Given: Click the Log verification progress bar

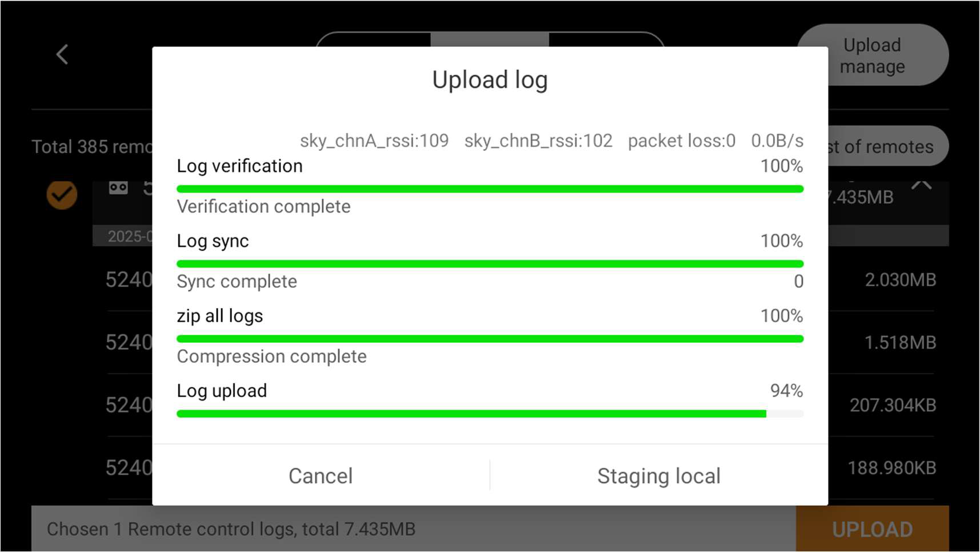Looking at the screenshot, I should pyautogui.click(x=490, y=189).
